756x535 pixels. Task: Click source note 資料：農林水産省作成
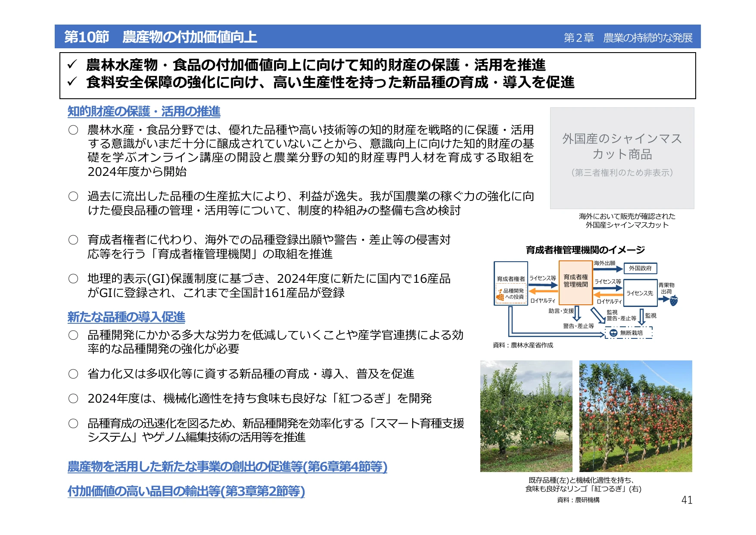(523, 345)
